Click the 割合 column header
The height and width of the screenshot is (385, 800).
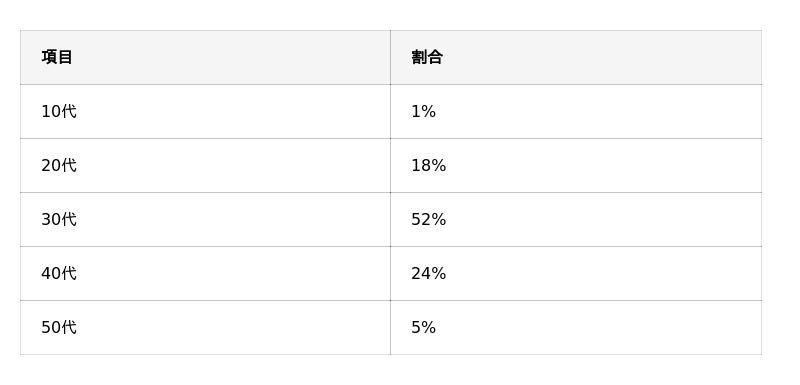[x=427, y=57]
